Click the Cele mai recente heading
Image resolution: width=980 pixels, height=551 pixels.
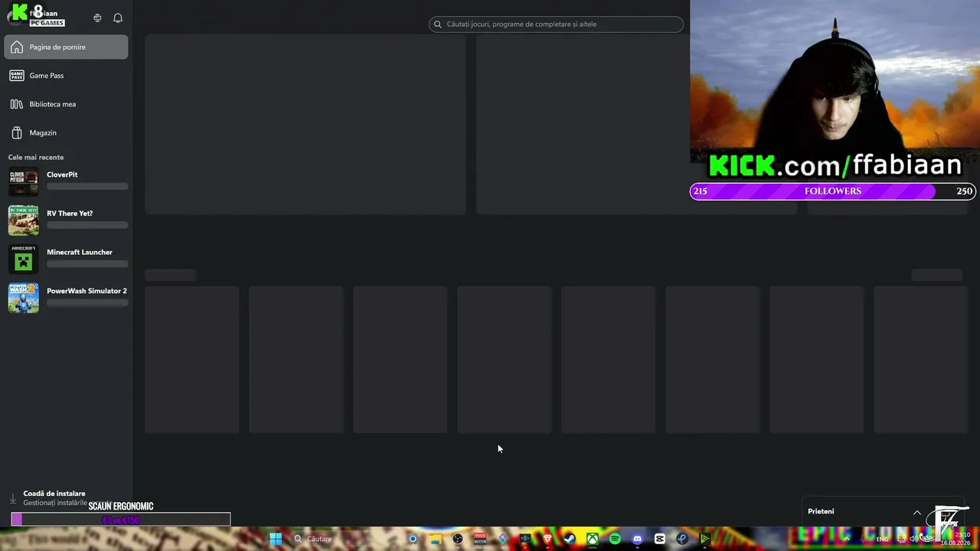pos(36,157)
